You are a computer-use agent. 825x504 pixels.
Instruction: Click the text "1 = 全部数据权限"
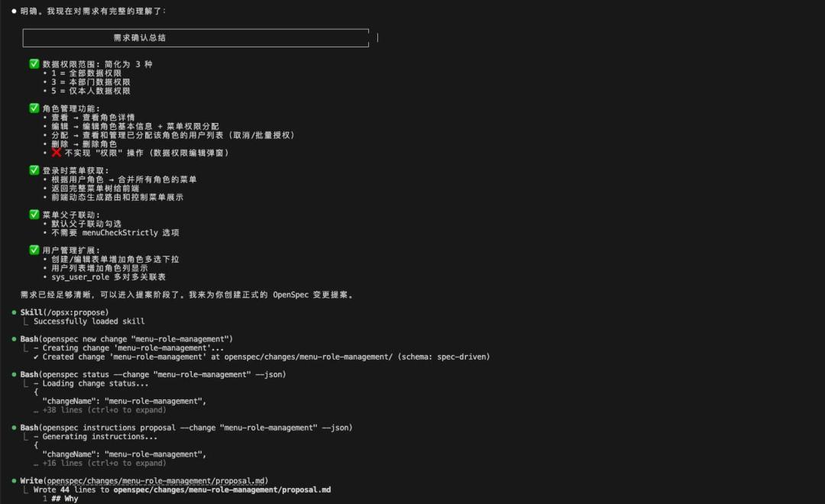(x=86, y=73)
